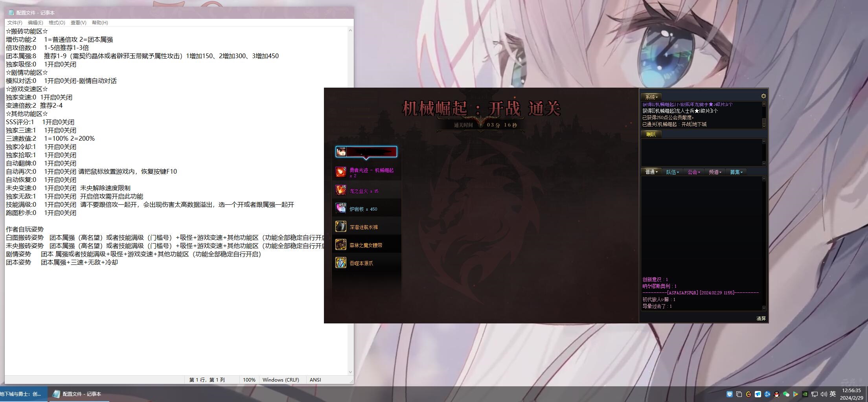Expand the 系统 chat filter dropdown
The height and width of the screenshot is (402, 868).
coord(651,97)
